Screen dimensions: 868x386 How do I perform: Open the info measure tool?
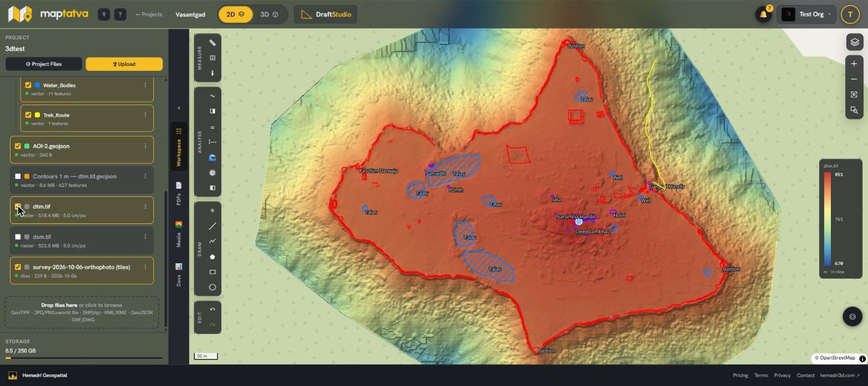213,73
